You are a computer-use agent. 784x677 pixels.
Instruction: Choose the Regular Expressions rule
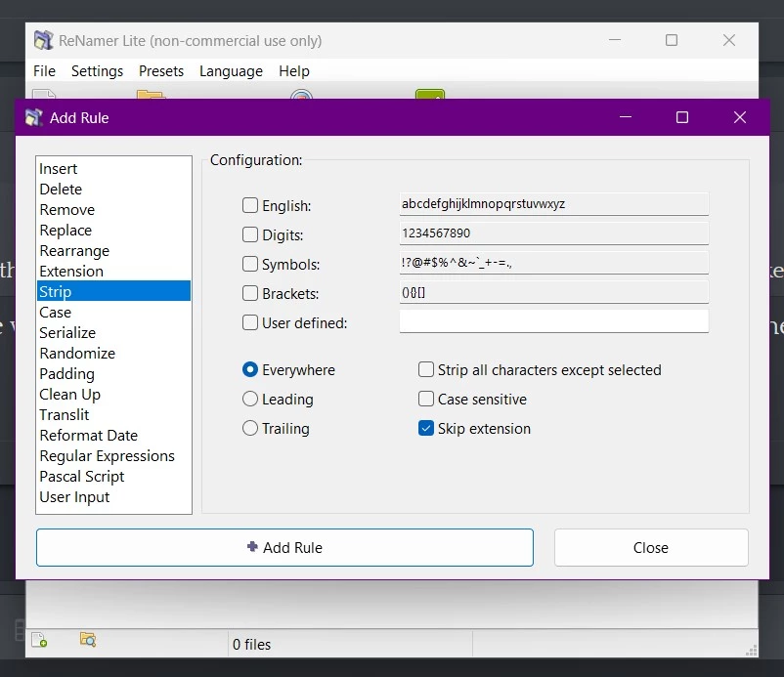click(114, 455)
